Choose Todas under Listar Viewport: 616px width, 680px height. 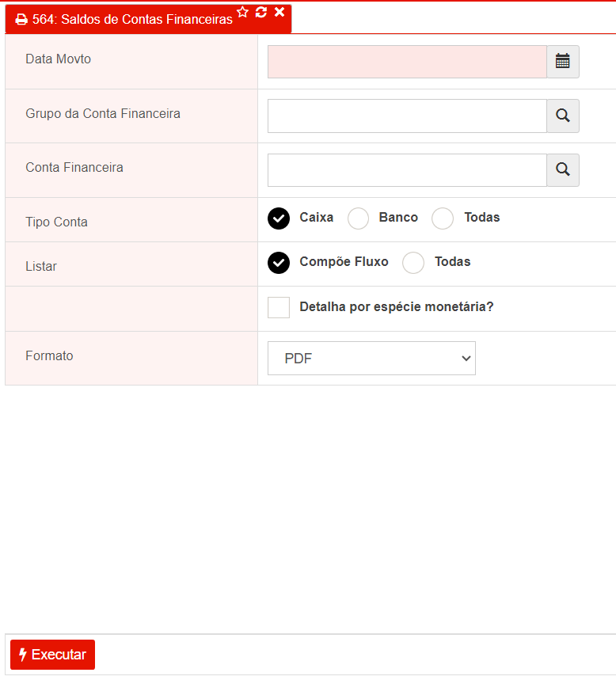pyautogui.click(x=413, y=262)
